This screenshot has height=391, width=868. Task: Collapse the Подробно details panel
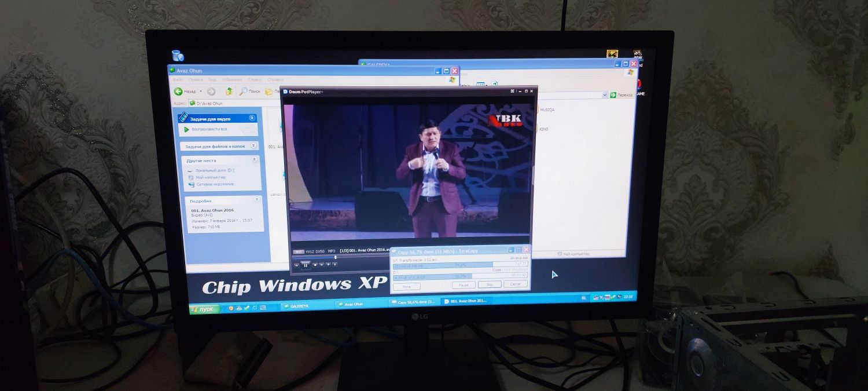coord(257,199)
